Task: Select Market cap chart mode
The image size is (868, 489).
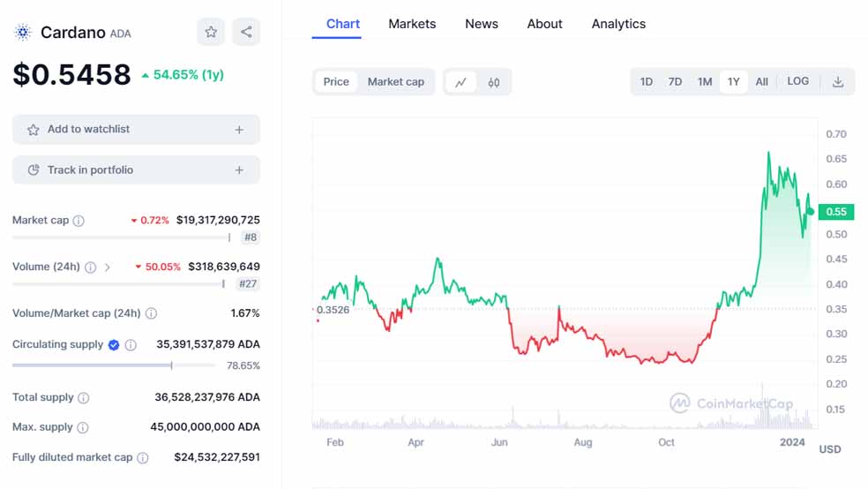Action: pos(396,82)
